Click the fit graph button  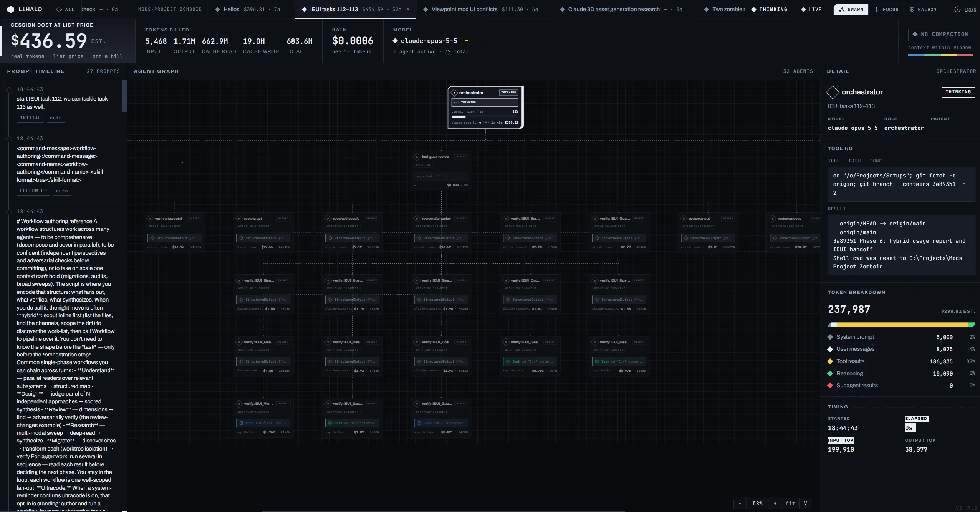coord(790,503)
